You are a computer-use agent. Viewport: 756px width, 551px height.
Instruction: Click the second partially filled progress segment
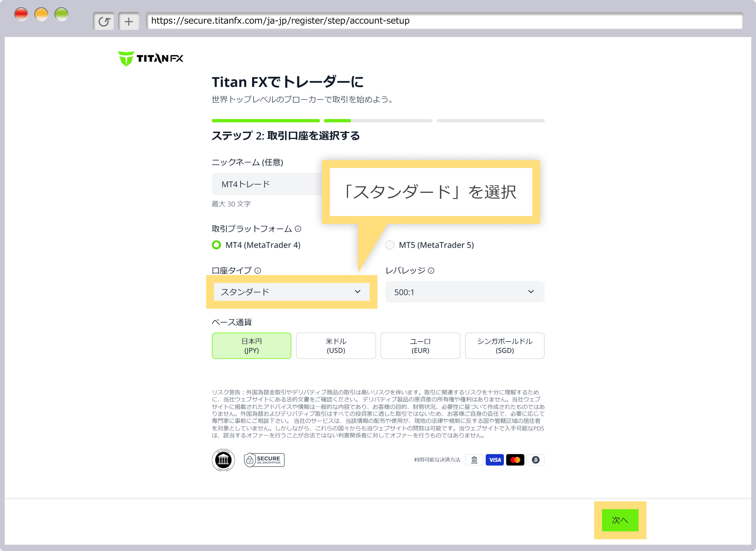[x=378, y=120]
